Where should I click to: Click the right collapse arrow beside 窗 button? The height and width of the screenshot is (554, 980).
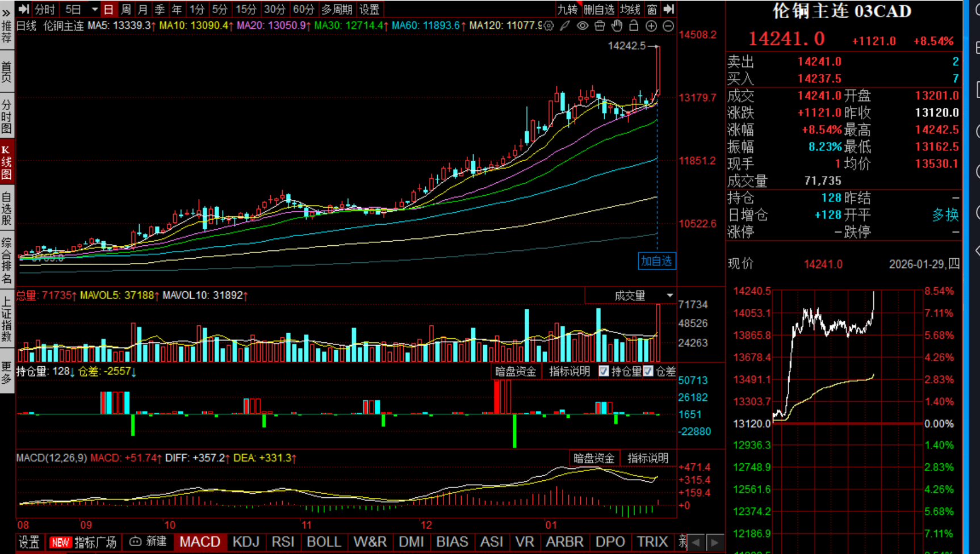(668, 9)
